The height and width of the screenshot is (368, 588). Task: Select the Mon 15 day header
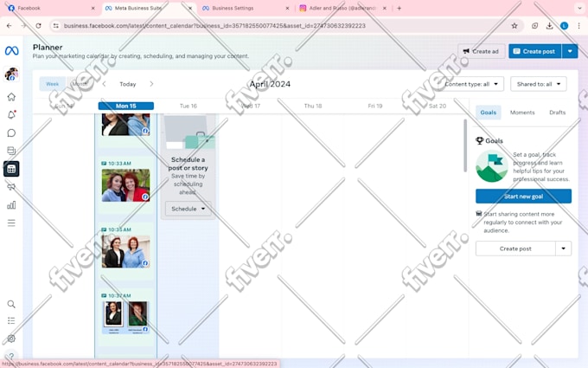(x=126, y=106)
